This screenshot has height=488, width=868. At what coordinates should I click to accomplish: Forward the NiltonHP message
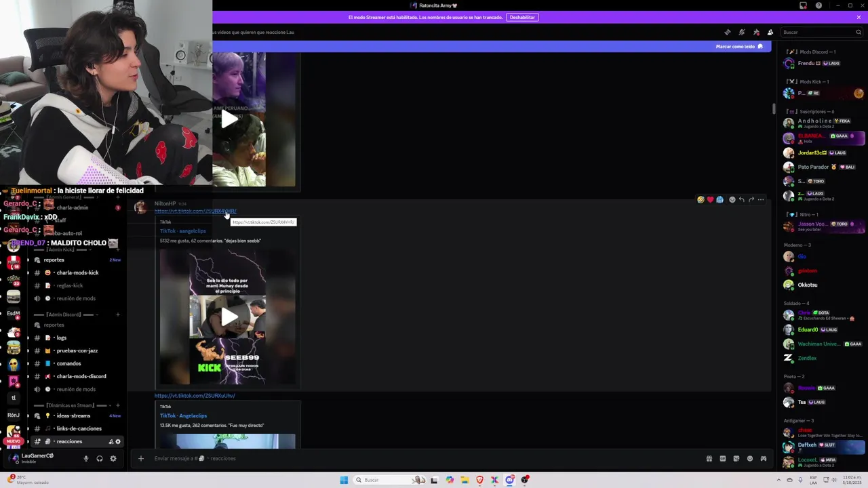[x=751, y=200]
